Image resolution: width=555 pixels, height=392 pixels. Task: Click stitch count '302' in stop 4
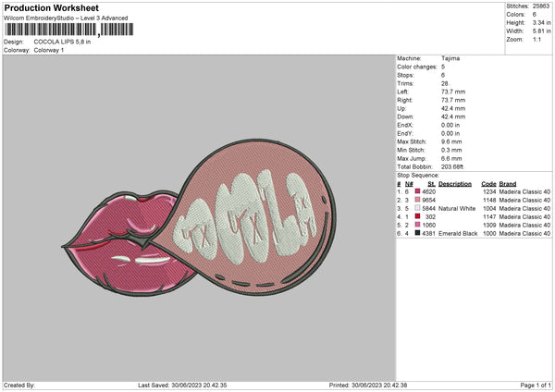[x=430, y=217]
